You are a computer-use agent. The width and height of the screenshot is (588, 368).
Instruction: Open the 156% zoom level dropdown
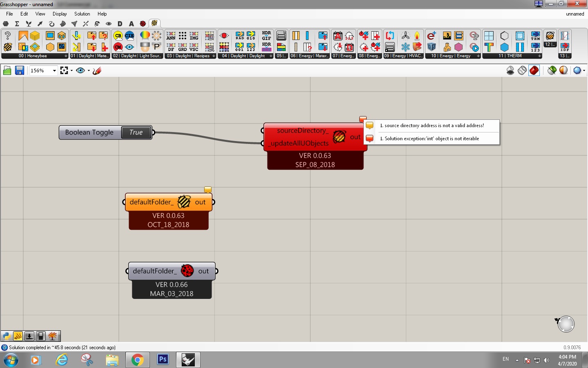(54, 71)
